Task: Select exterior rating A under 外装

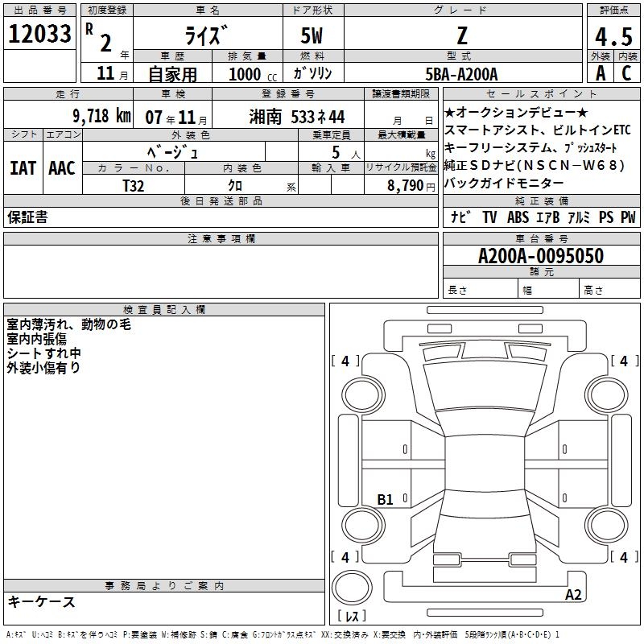Action: click(x=601, y=73)
